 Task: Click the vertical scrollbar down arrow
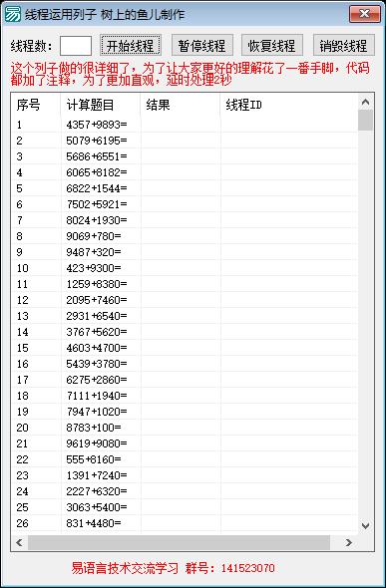click(x=365, y=525)
